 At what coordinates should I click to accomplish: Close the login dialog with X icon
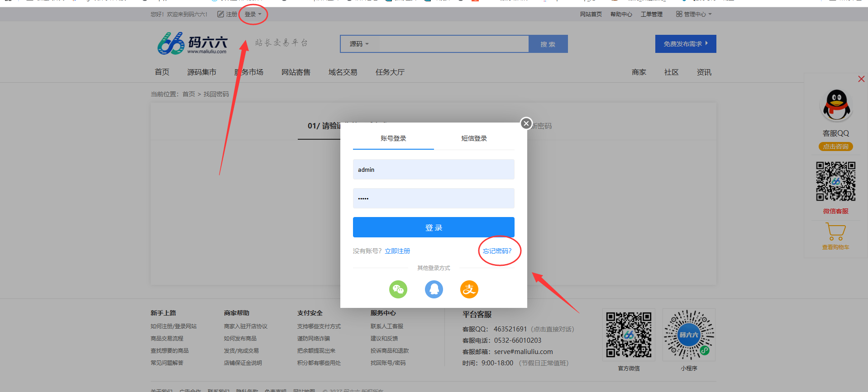(526, 123)
